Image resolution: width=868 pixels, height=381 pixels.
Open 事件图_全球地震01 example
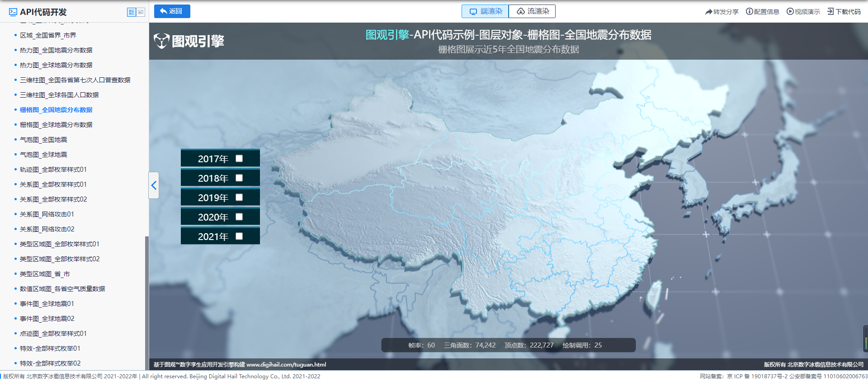pos(47,304)
